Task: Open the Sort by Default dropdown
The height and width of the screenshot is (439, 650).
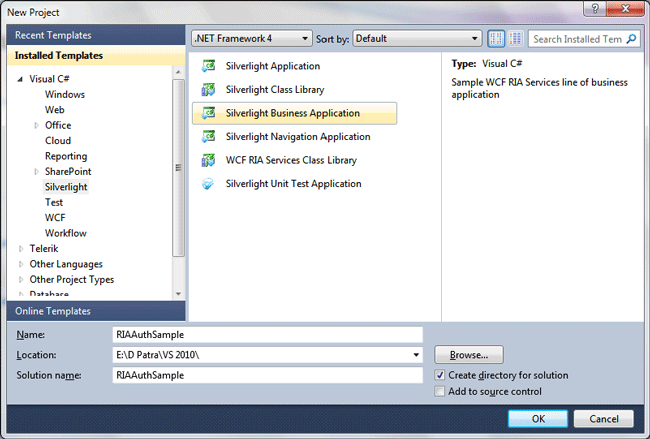Action: coord(417,39)
